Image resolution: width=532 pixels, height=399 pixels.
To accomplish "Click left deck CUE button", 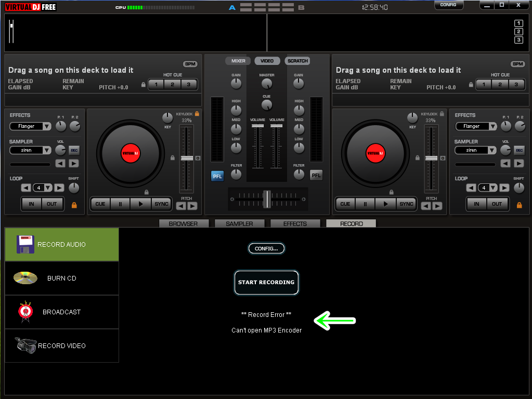I will 100,204.
